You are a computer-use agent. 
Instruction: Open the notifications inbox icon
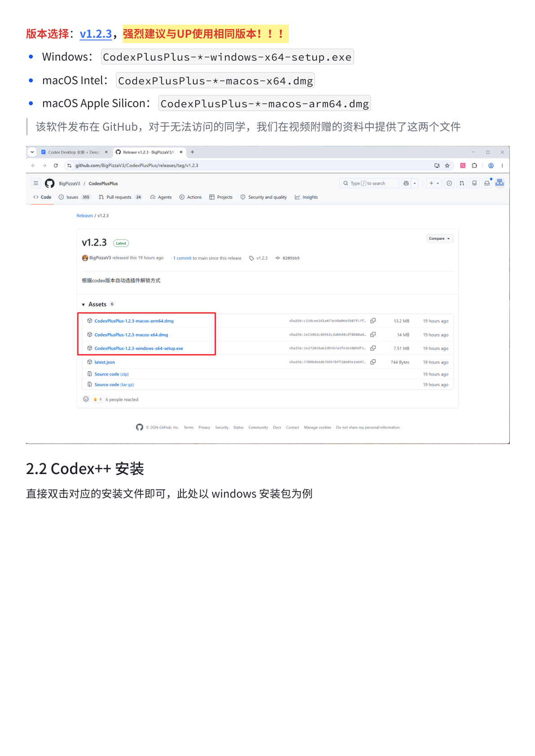pos(487,183)
